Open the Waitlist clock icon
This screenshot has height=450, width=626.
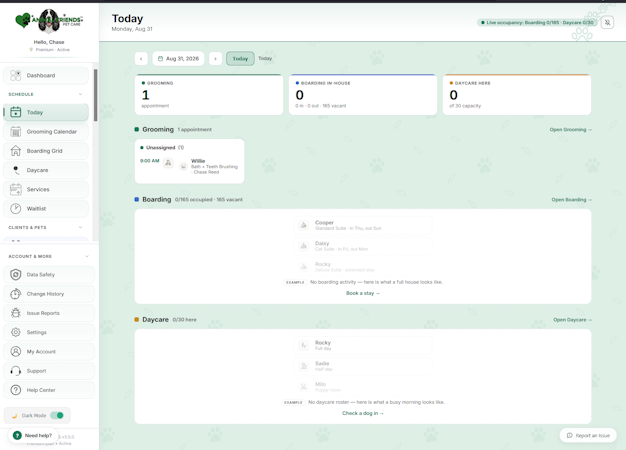tap(16, 208)
